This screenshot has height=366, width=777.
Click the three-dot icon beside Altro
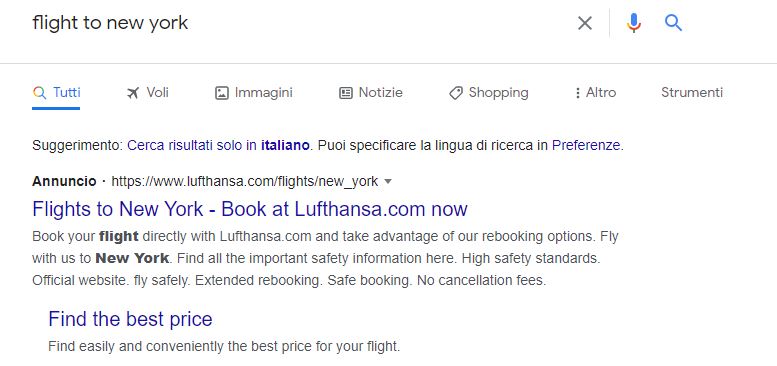pos(577,93)
